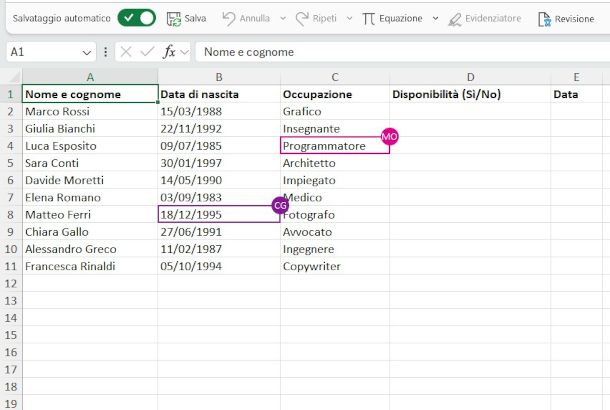Select the Occupazione header cell
The width and height of the screenshot is (610, 410).
point(335,94)
